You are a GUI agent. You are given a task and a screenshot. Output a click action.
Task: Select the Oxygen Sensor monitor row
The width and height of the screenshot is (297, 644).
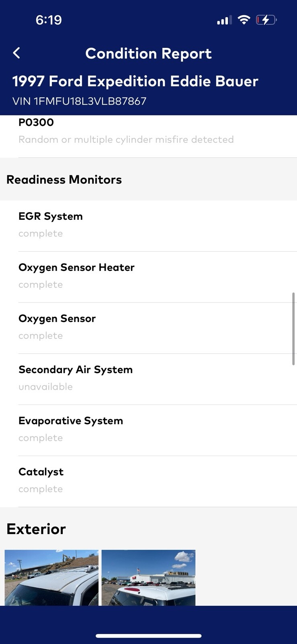click(148, 327)
